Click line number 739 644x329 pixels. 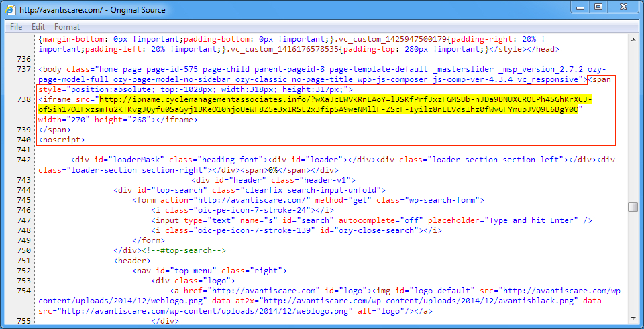[23, 129]
